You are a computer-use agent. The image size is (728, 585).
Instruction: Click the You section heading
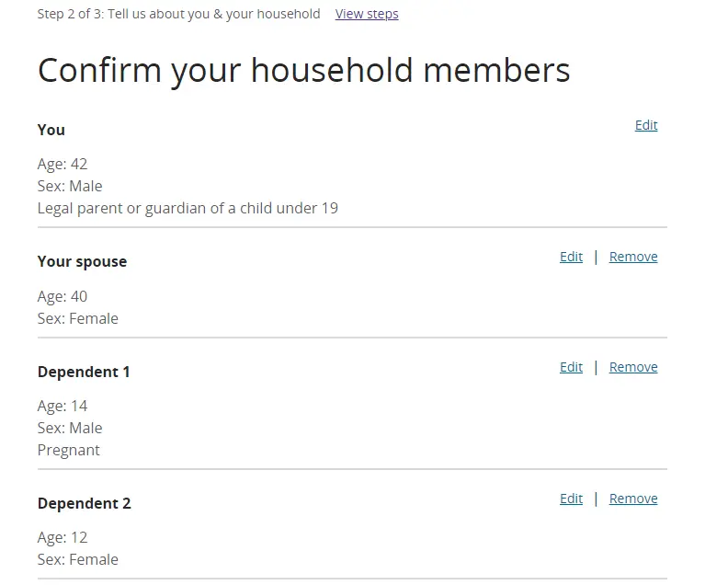tap(51, 130)
